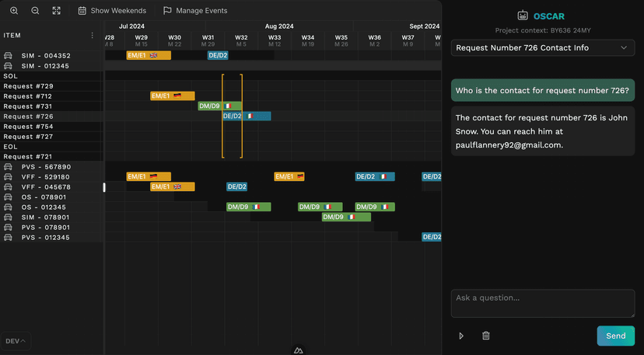Click the zoom in magnifier icon
644x355 pixels.
pyautogui.click(x=14, y=11)
